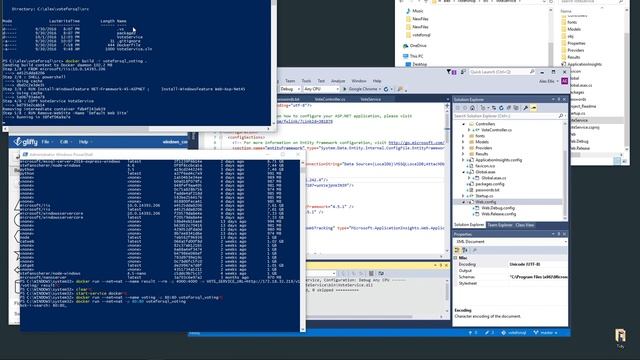Image resolution: width=640 pixels, height=360 pixels.
Task: Open the Any CPU platform dropdown
Action: pos(322,89)
